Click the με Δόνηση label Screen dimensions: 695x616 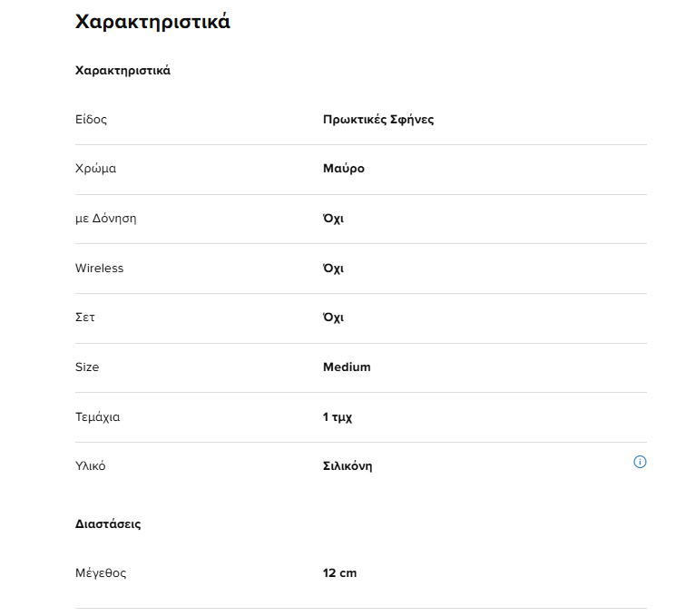click(x=106, y=219)
